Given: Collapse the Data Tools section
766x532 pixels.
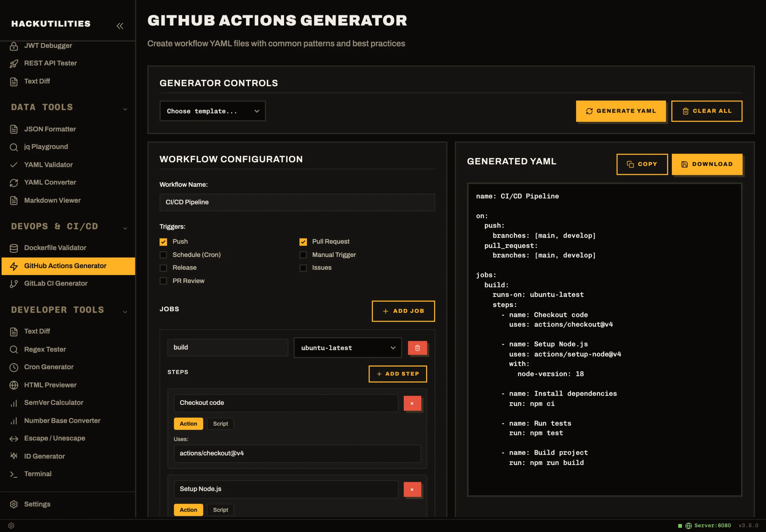Looking at the screenshot, I should tap(125, 109).
